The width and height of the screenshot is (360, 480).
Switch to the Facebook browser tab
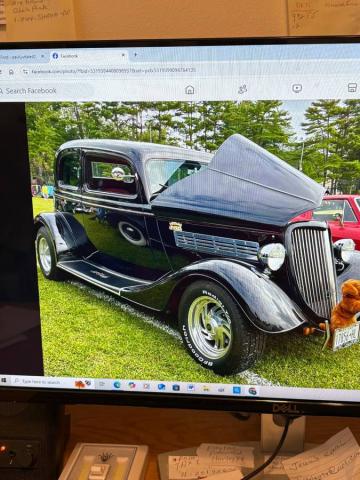point(89,56)
